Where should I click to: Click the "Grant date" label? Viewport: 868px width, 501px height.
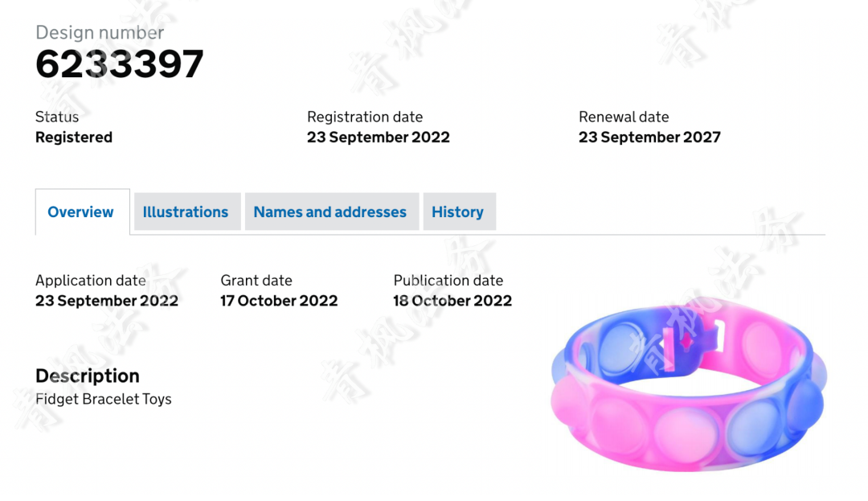point(256,281)
